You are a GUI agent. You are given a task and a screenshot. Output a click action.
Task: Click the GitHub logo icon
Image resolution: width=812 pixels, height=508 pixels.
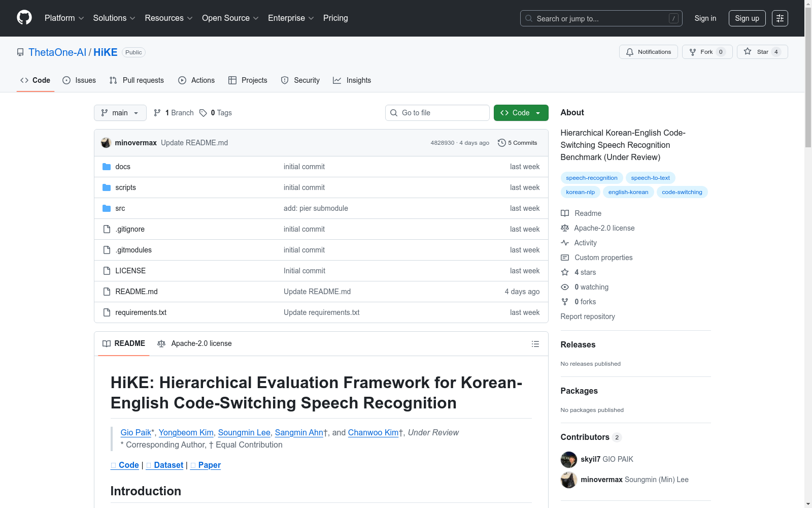[24, 18]
